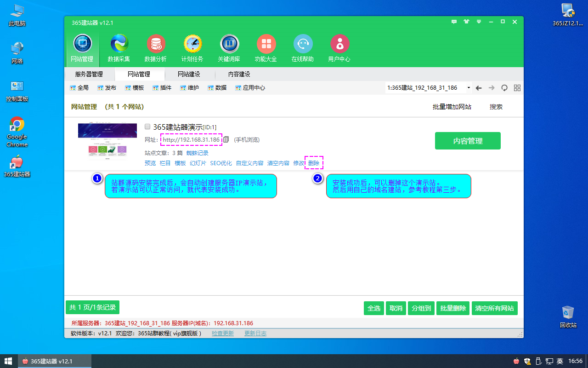
Task: Click the 自定义内容 link
Action: (250, 163)
